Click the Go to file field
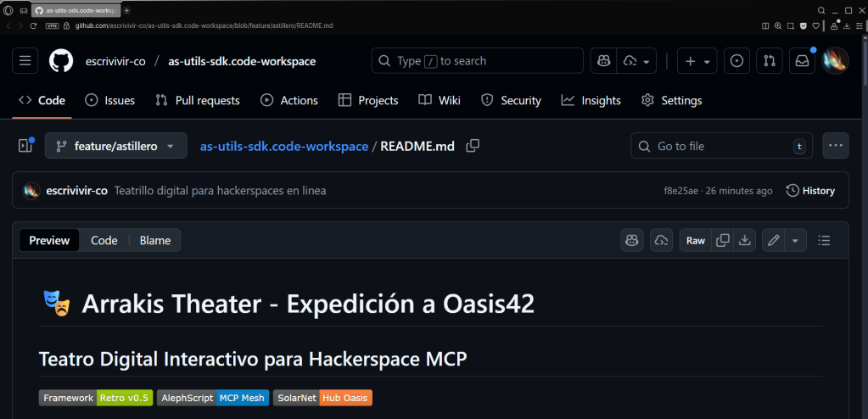Image resolution: width=868 pixels, height=419 pixels. 721,146
